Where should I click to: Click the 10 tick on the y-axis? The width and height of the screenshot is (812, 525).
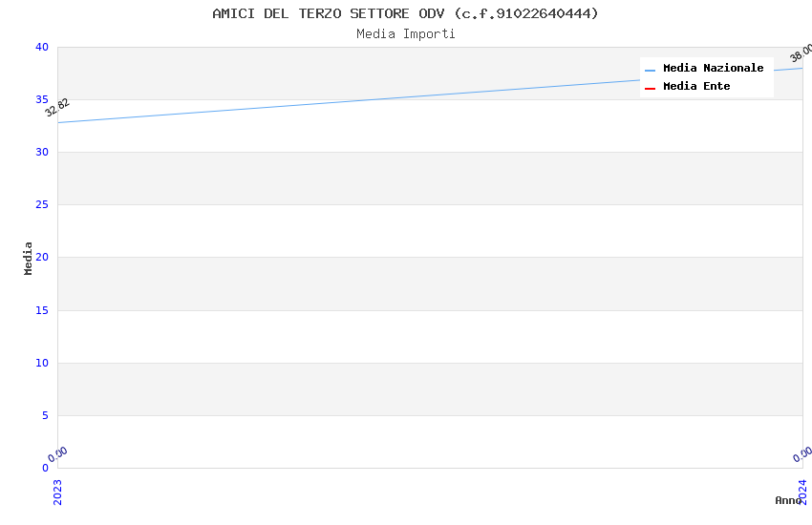point(42,363)
